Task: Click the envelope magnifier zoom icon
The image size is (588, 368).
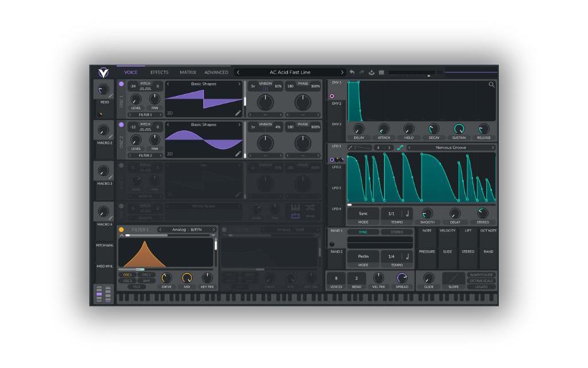Action: coord(492,85)
